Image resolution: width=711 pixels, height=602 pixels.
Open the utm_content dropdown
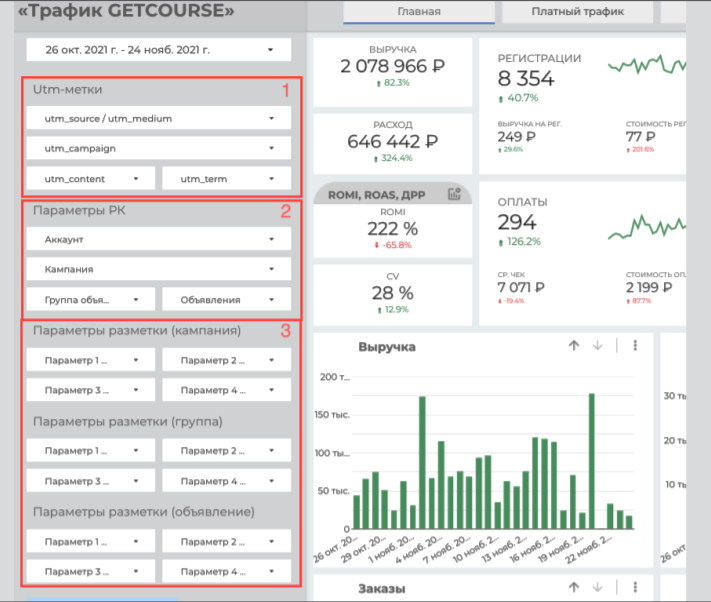91,179
